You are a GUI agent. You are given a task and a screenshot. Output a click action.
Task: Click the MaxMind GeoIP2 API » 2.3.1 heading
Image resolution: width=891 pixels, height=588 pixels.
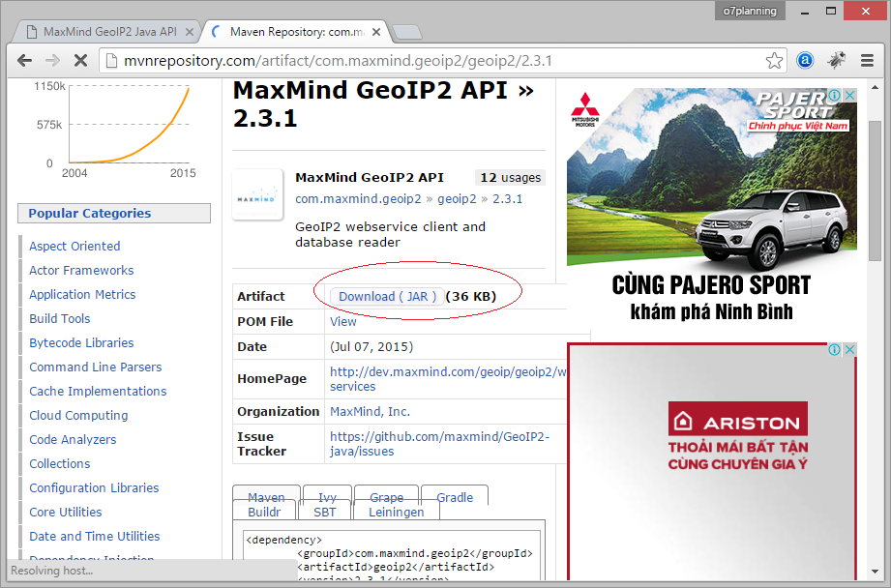(x=383, y=104)
